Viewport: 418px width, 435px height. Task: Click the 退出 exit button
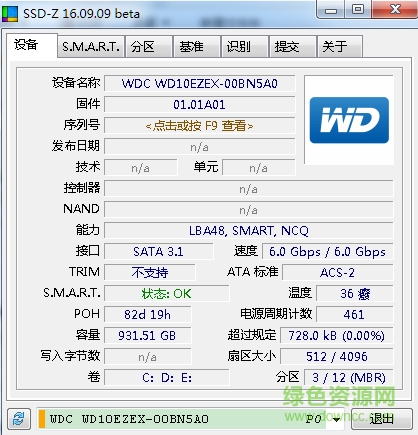382,419
